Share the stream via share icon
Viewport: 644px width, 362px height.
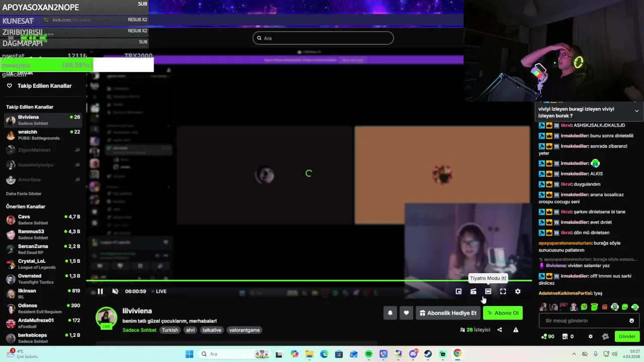pyautogui.click(x=500, y=330)
